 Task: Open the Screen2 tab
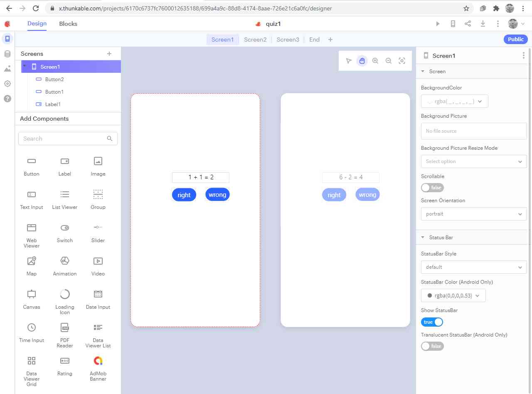255,40
